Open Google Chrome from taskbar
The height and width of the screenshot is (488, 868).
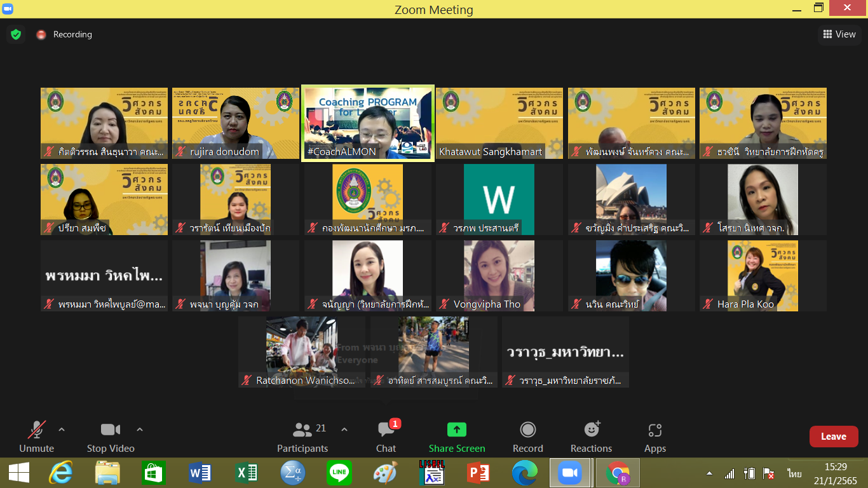618,473
